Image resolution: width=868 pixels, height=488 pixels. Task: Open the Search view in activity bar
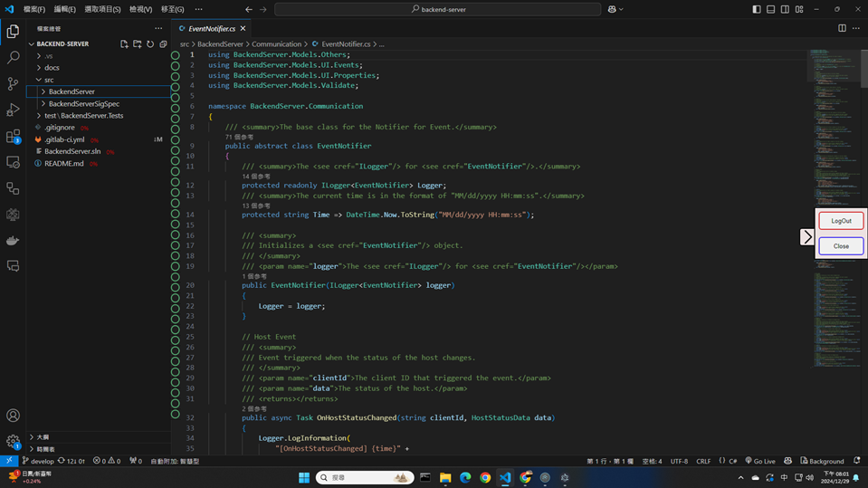tap(13, 57)
